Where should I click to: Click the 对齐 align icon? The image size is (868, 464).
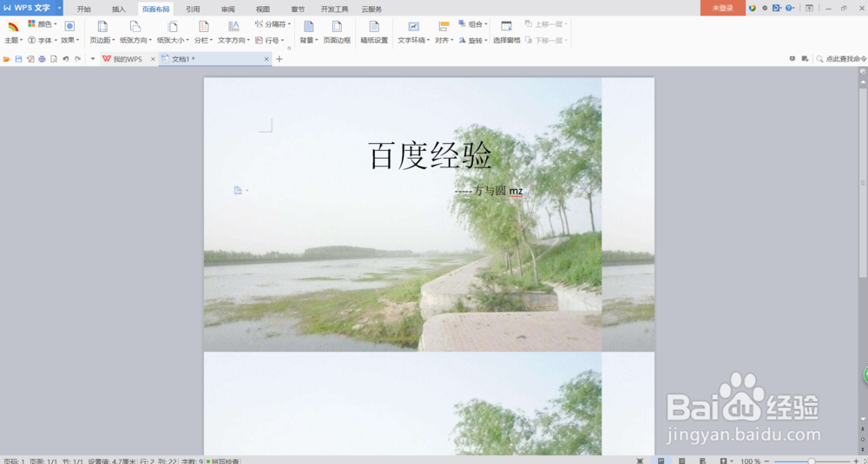pos(444,26)
